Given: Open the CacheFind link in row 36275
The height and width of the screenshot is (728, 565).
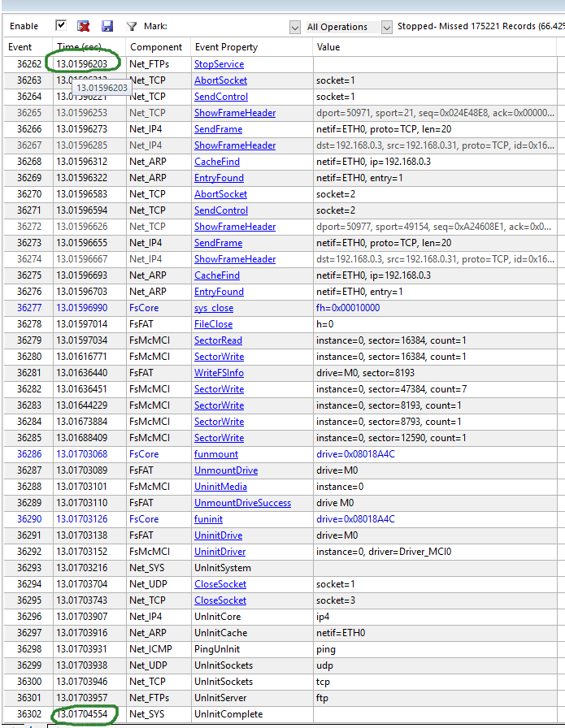Looking at the screenshot, I should coord(216,275).
